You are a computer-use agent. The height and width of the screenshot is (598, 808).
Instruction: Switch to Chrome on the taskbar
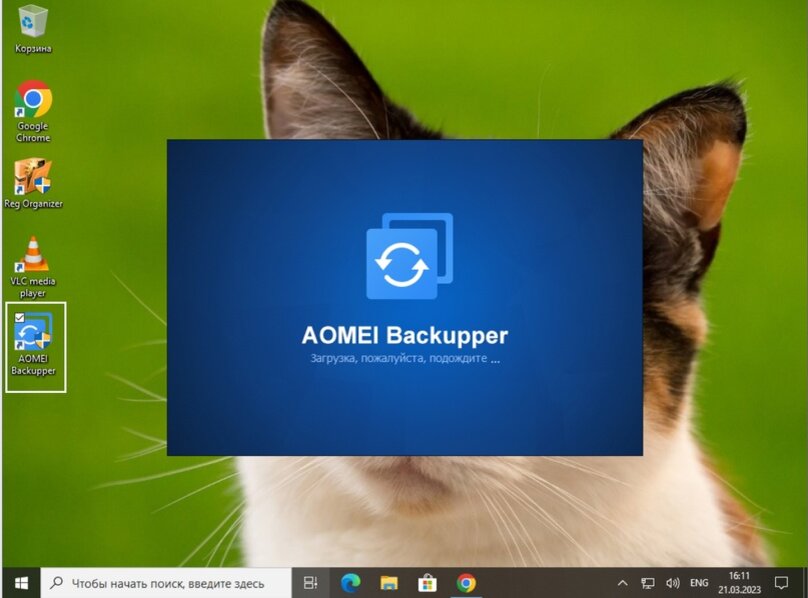pos(466,583)
